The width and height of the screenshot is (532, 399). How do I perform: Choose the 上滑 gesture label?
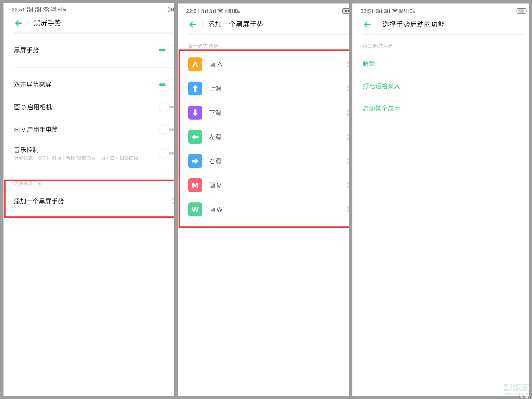click(x=215, y=89)
